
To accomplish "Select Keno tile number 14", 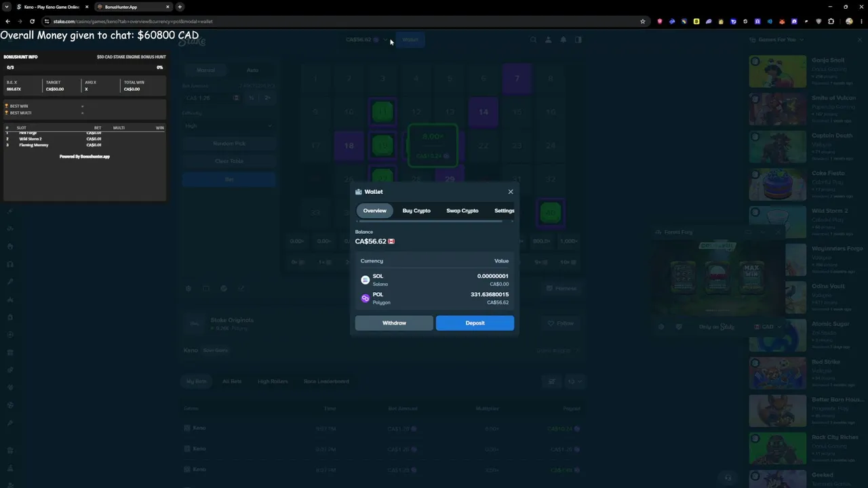I will (484, 112).
